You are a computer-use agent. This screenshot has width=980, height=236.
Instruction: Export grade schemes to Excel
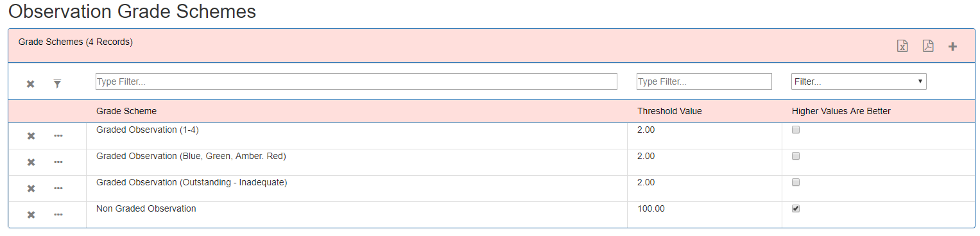[x=902, y=46]
